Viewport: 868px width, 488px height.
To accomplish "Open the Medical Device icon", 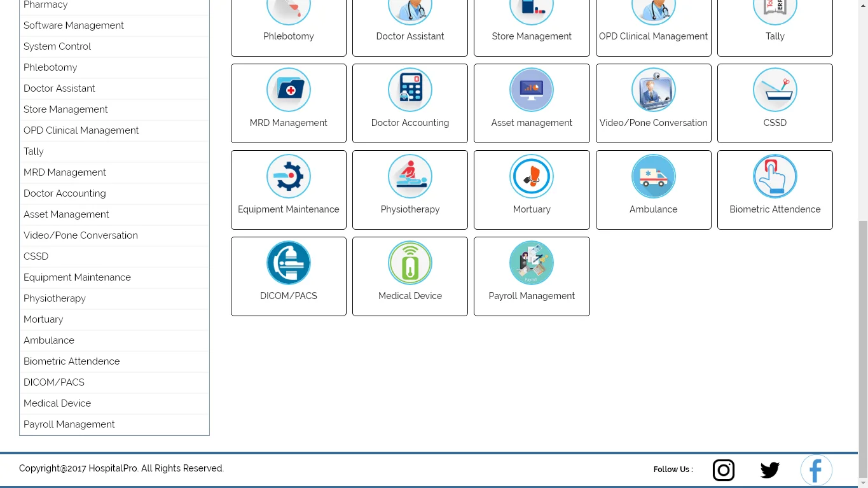I will (x=410, y=263).
